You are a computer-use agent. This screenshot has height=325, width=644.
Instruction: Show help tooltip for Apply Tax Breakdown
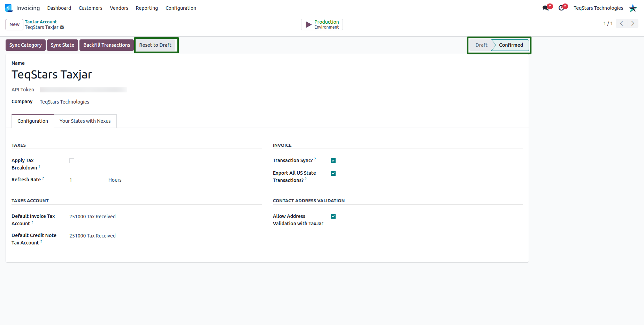pos(39,166)
